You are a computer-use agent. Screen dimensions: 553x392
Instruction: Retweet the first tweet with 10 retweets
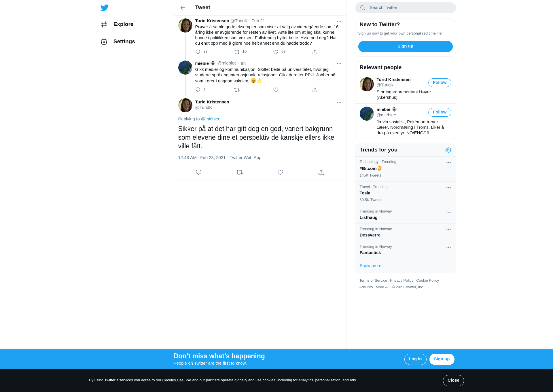(x=237, y=52)
